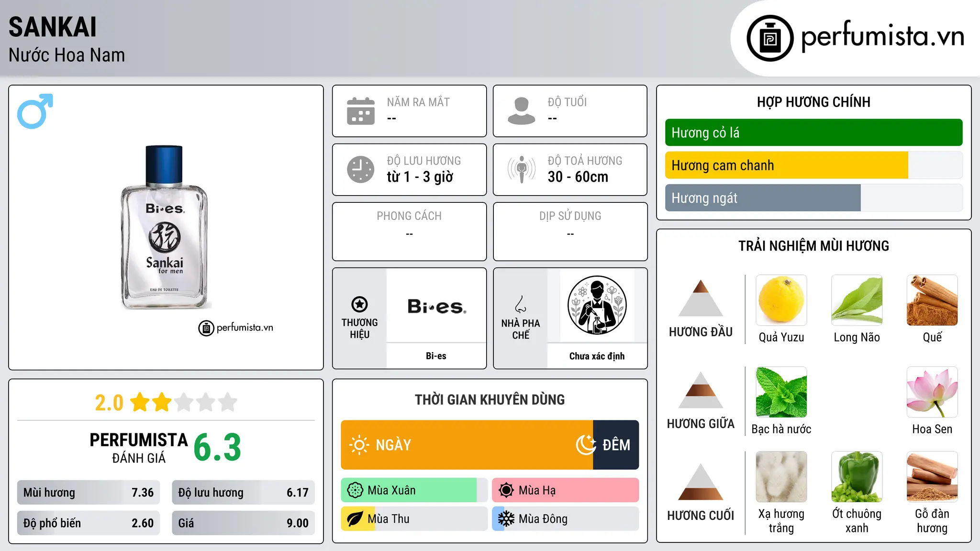Click the từ 1 - 3 giờ longevity value
Screen dimensions: 980x551
420,177
